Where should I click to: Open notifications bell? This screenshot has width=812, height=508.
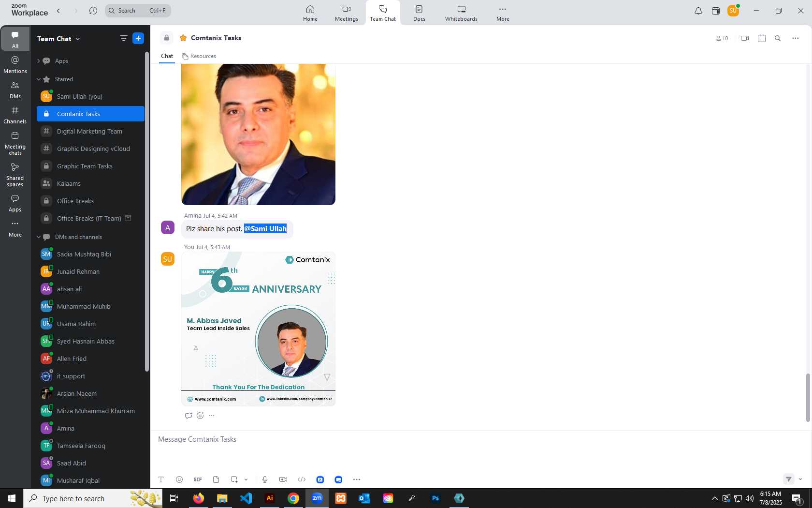click(698, 11)
